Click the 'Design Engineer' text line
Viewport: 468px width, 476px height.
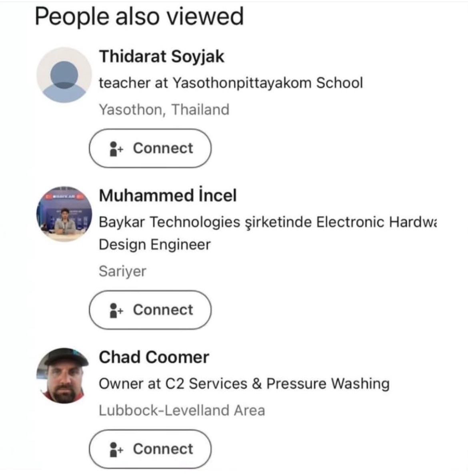click(154, 245)
